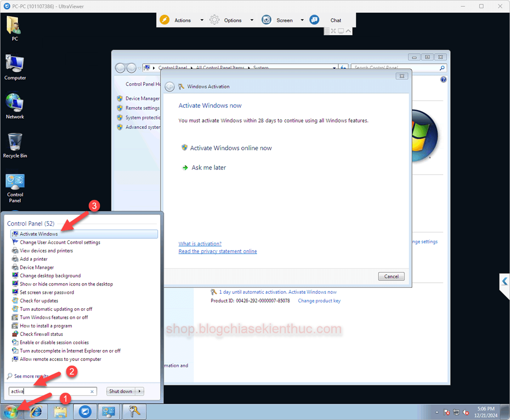Select Add a printer result

tap(34, 259)
